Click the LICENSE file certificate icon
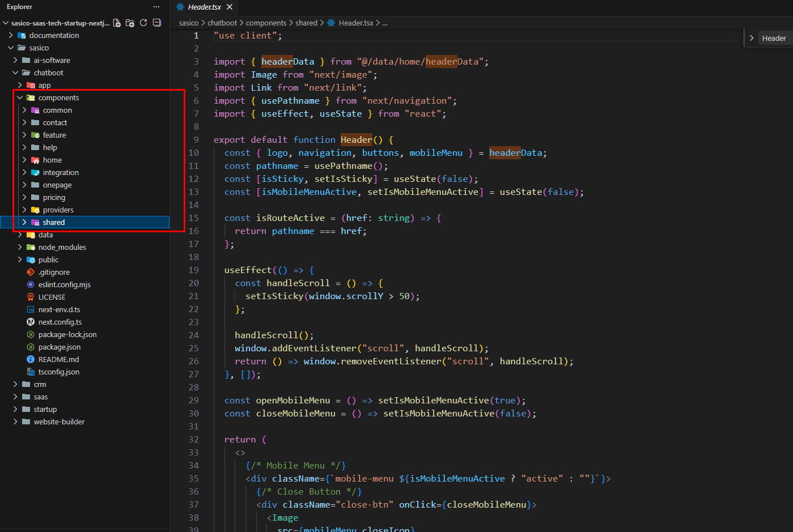Image resolution: width=793 pixels, height=532 pixels. 31,297
